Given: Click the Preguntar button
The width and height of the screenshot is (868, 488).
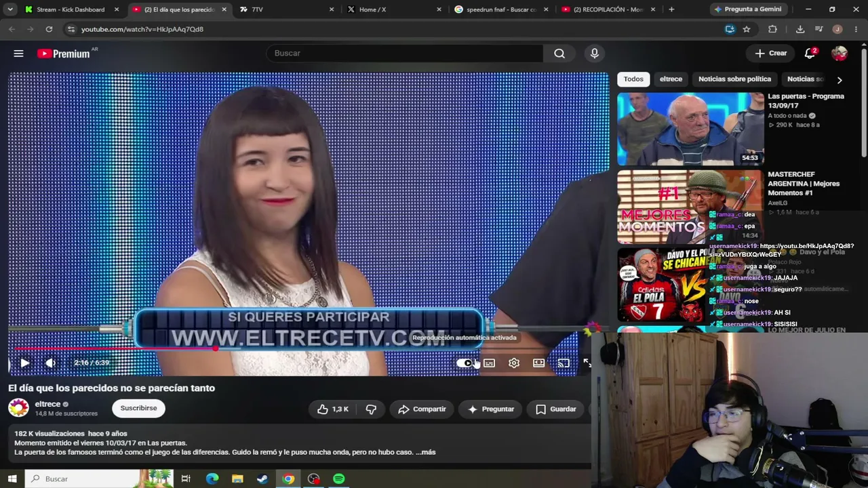Looking at the screenshot, I should coord(491,409).
